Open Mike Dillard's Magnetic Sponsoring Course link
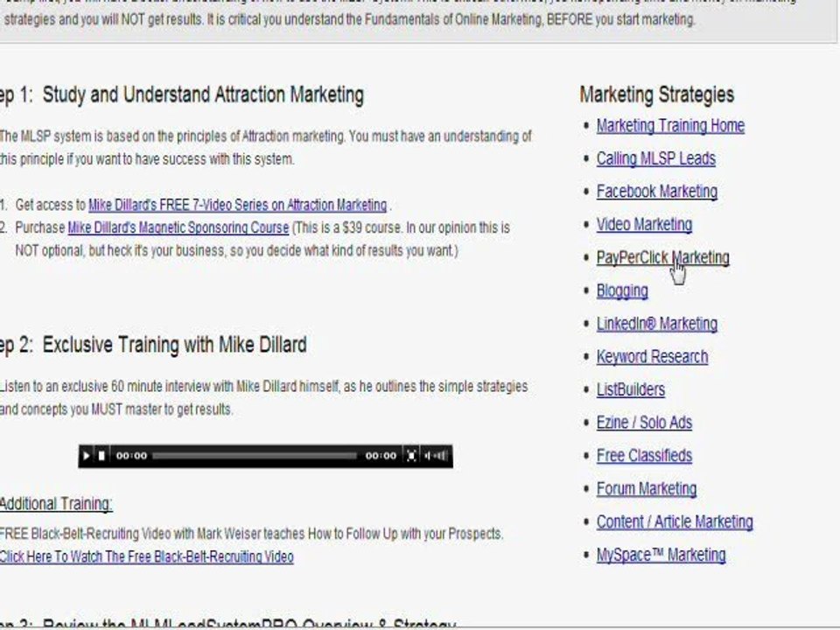The height and width of the screenshot is (630, 840). click(x=178, y=227)
